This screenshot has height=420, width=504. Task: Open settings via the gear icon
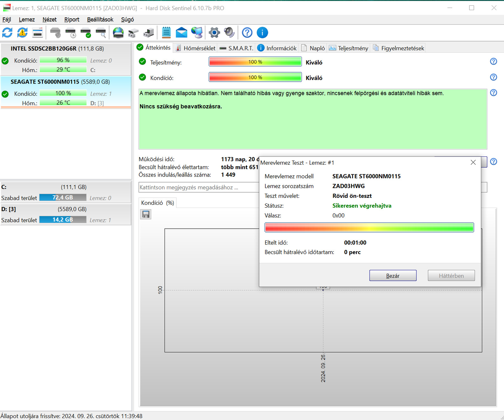pos(214,32)
